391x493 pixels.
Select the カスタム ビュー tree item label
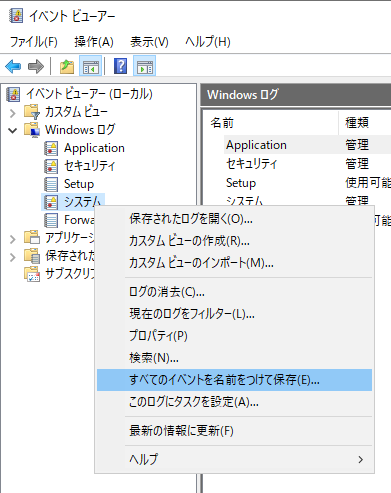[x=76, y=112]
